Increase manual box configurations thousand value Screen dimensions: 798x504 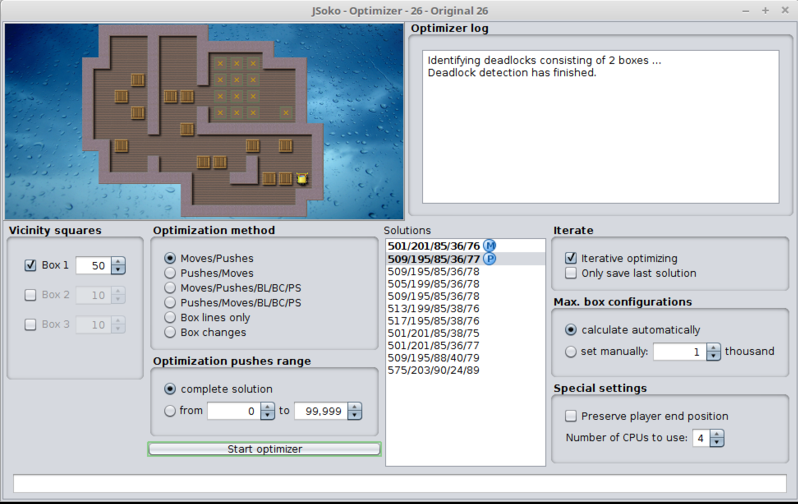pos(714,348)
